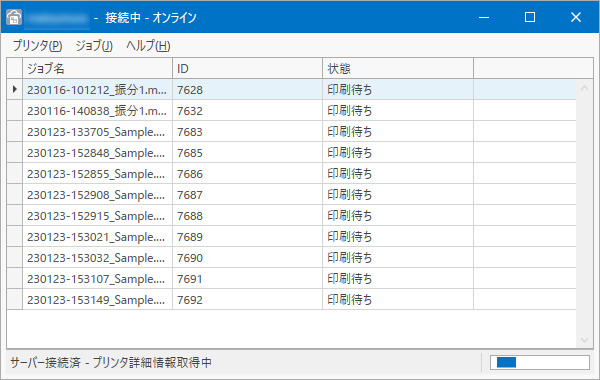Click ID cell 7687
The image size is (600, 380).
[x=248, y=195]
